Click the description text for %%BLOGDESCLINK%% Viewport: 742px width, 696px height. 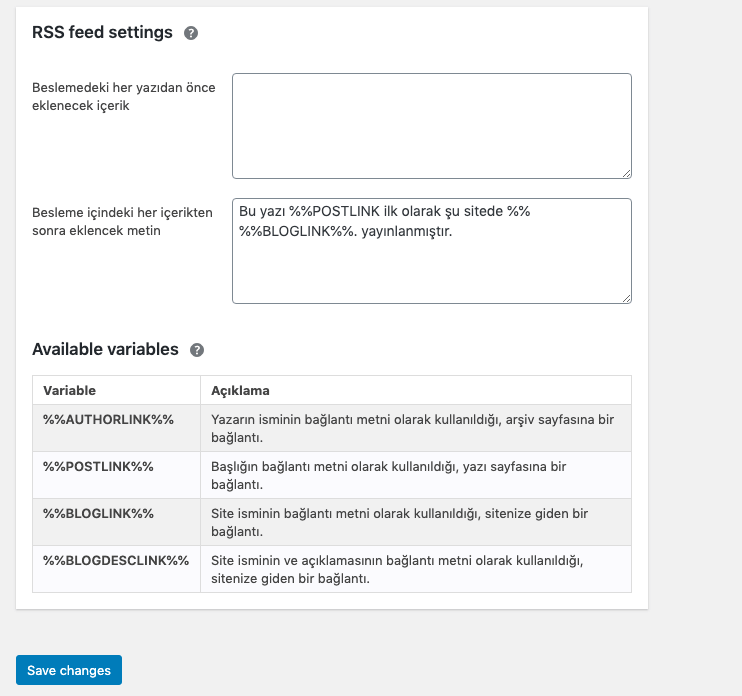coord(397,569)
